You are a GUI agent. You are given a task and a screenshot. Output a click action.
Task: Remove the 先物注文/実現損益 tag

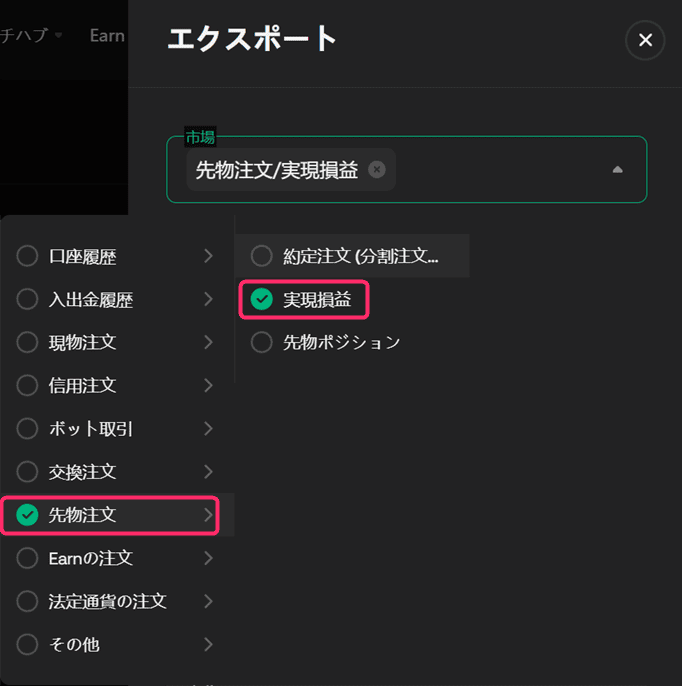(377, 169)
